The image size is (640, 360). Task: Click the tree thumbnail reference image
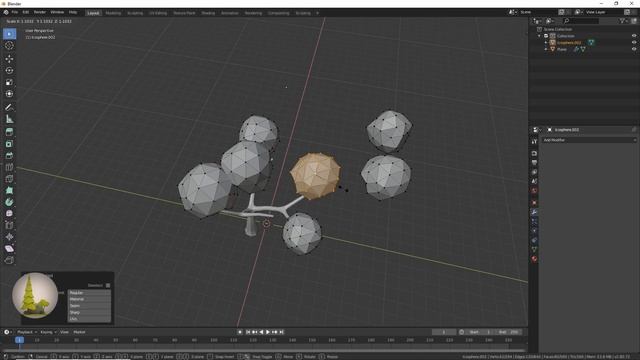(x=35, y=296)
